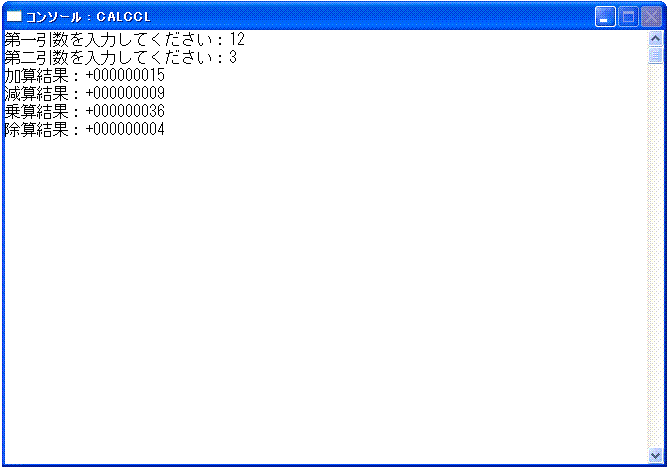The height and width of the screenshot is (468, 668).
Task: Click the multiplication result +000000036
Action: 125,112
